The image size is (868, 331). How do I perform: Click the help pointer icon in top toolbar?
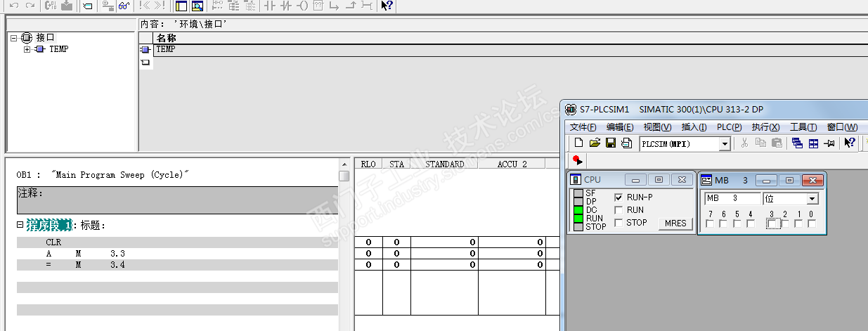387,6
